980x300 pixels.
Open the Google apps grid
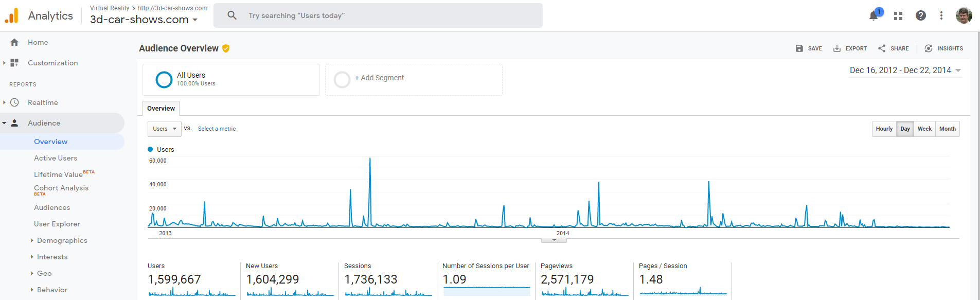(x=898, y=16)
